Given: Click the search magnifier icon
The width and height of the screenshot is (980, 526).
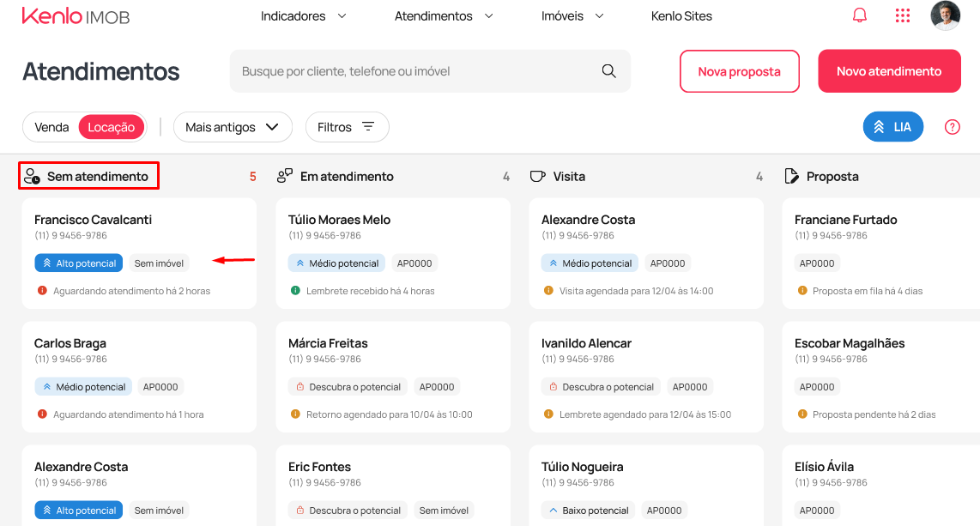Looking at the screenshot, I should click(608, 71).
